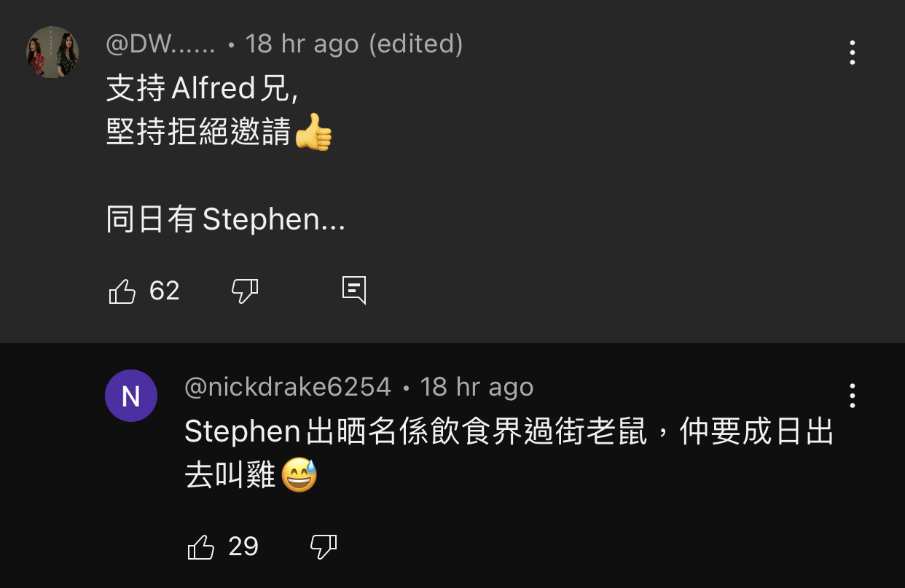Open the @DW commenter profile picture
Screen dimensions: 905x588
(x=52, y=52)
